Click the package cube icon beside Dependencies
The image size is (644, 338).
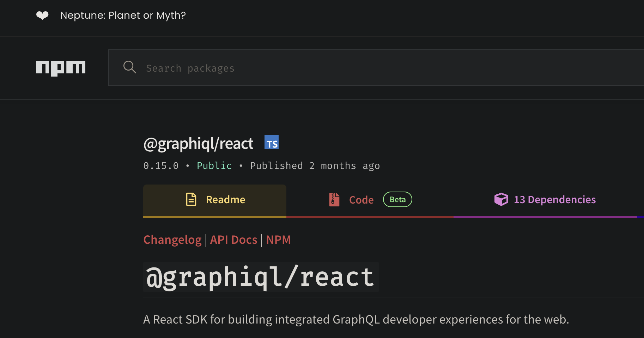click(501, 199)
